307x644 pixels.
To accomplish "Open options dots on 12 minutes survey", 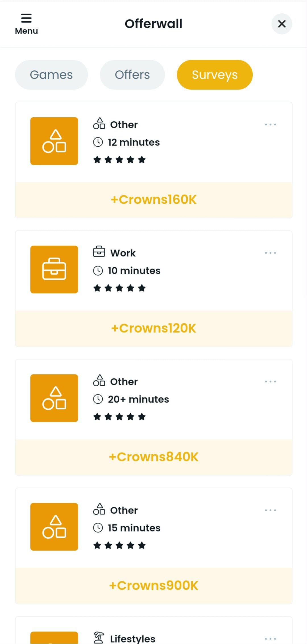I will click(x=270, y=124).
